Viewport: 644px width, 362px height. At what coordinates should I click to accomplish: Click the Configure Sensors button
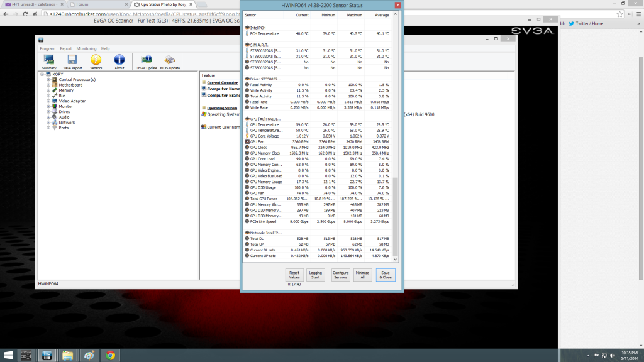pyautogui.click(x=340, y=275)
